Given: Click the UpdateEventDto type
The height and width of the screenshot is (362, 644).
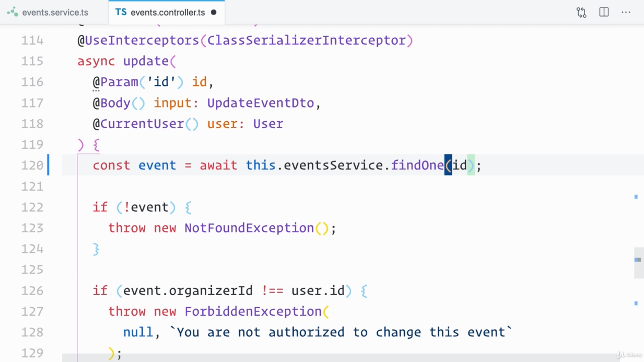Looking at the screenshot, I should pos(260,103).
